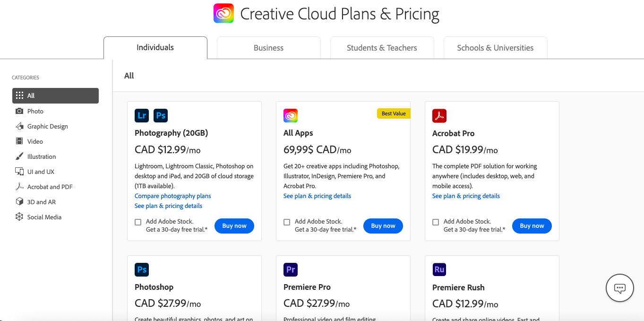This screenshot has height=321, width=644.
Task: Tick Add Adobe Stock for Acrobat Pro
Action: 436,222
